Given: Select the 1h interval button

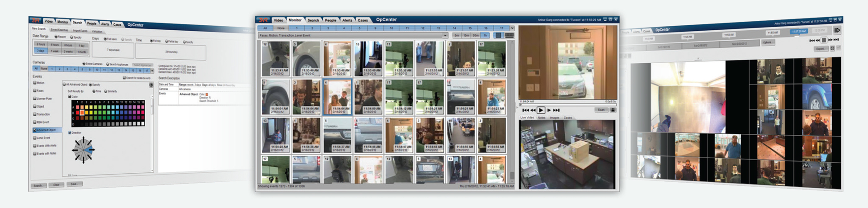Looking at the screenshot, I should coord(485,35).
